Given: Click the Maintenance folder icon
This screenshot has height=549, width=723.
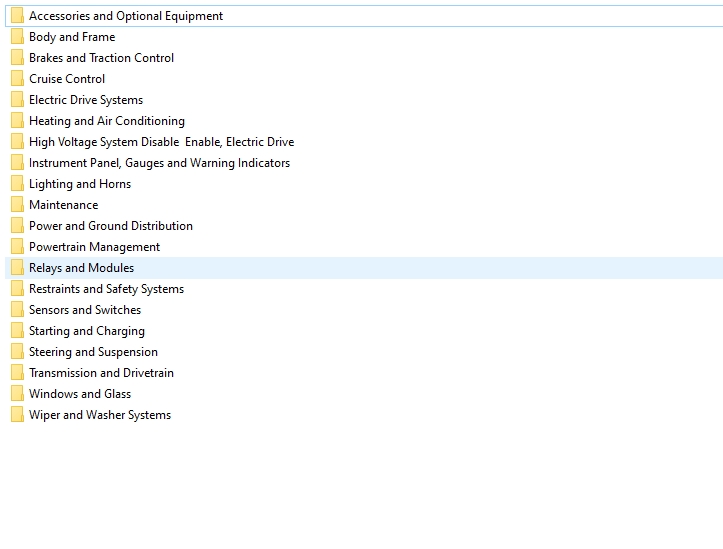Looking at the screenshot, I should click(x=18, y=205).
